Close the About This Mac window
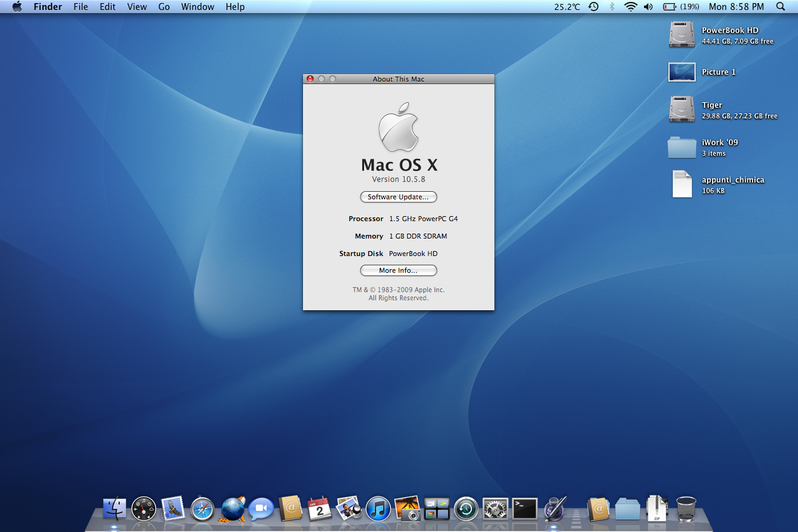The width and height of the screenshot is (798, 532). [310, 79]
